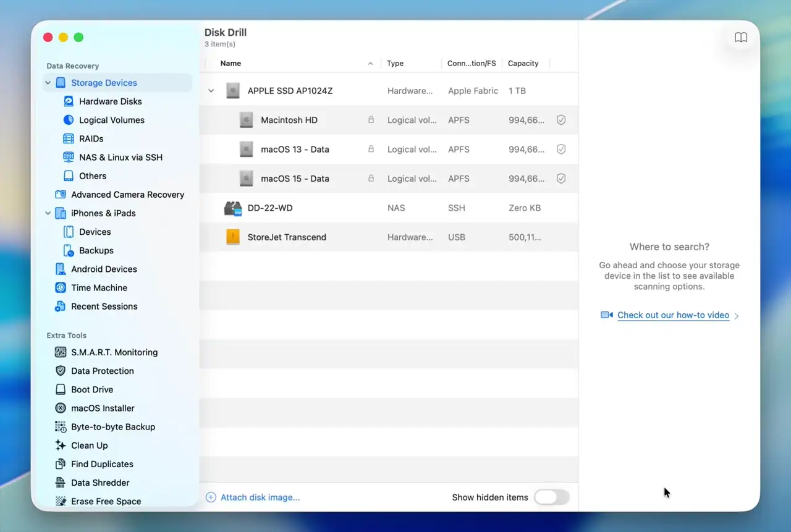
Task: Open Recent Sessions
Action: [x=104, y=306]
